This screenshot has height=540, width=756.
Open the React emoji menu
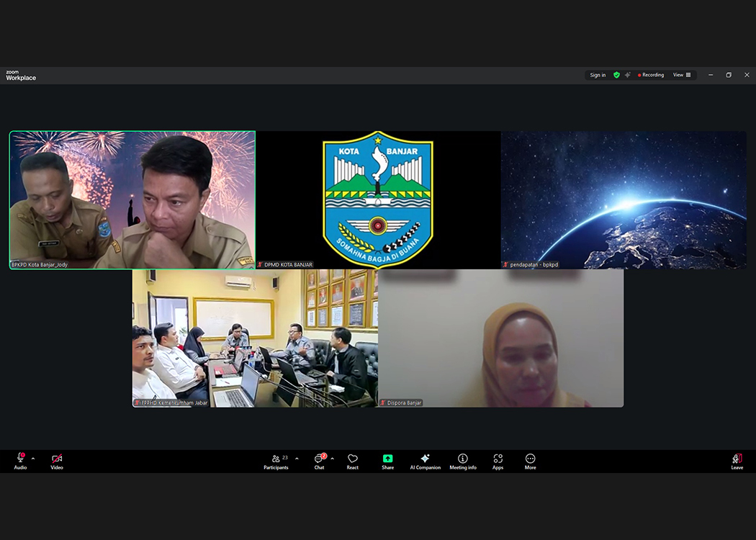pyautogui.click(x=352, y=461)
